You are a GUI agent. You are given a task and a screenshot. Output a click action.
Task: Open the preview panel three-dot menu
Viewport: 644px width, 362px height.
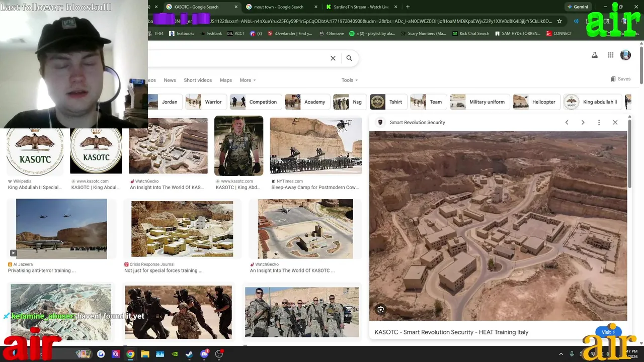click(599, 122)
